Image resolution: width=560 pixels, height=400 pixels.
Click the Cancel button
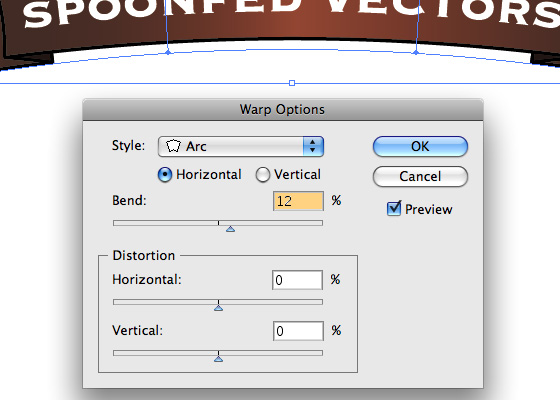[x=420, y=176]
